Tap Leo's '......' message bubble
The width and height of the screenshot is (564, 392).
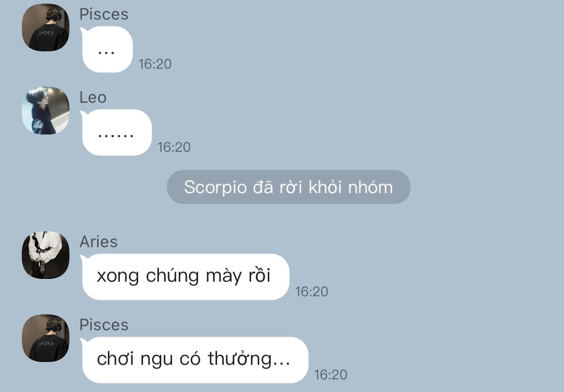click(x=116, y=133)
